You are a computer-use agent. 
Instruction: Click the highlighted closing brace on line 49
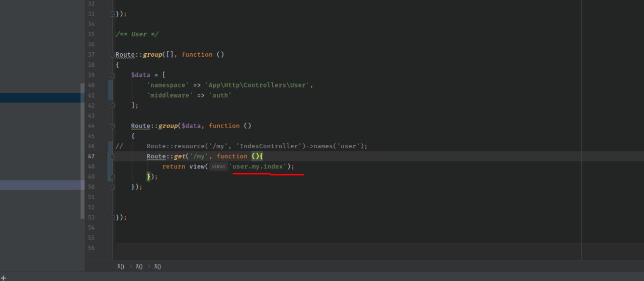tap(149, 176)
